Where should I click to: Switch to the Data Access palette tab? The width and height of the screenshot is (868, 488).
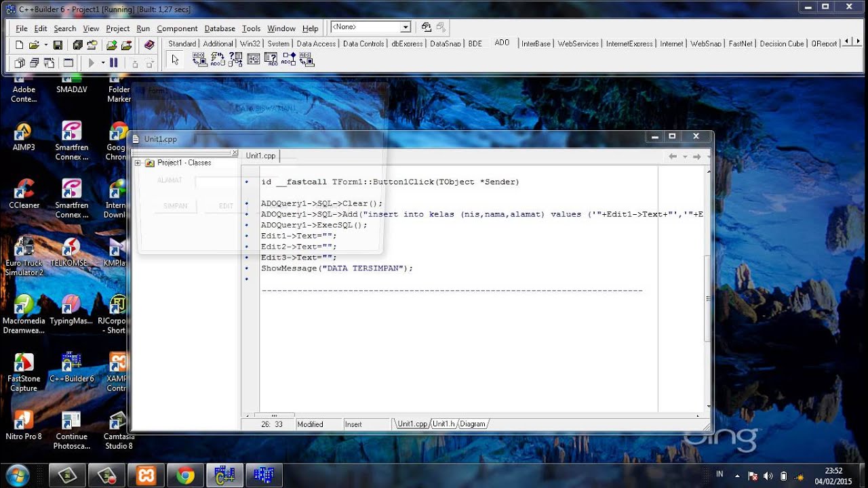316,43
